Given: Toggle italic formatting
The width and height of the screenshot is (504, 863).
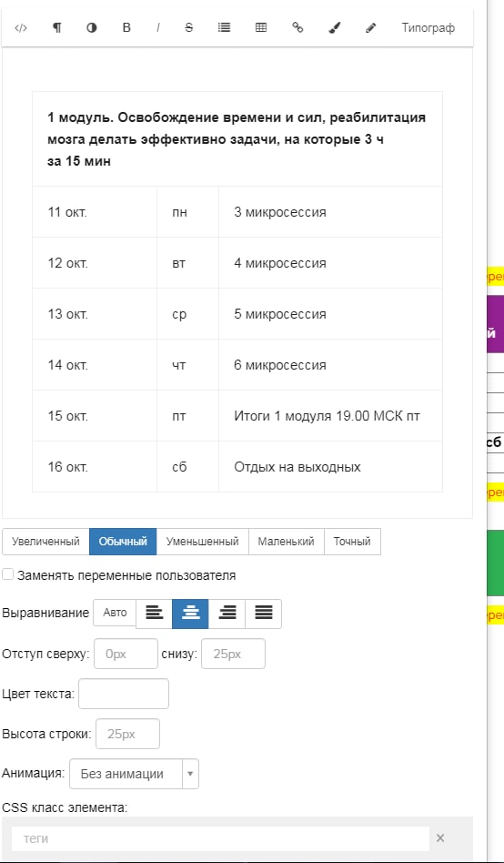Looking at the screenshot, I should pyautogui.click(x=158, y=28).
